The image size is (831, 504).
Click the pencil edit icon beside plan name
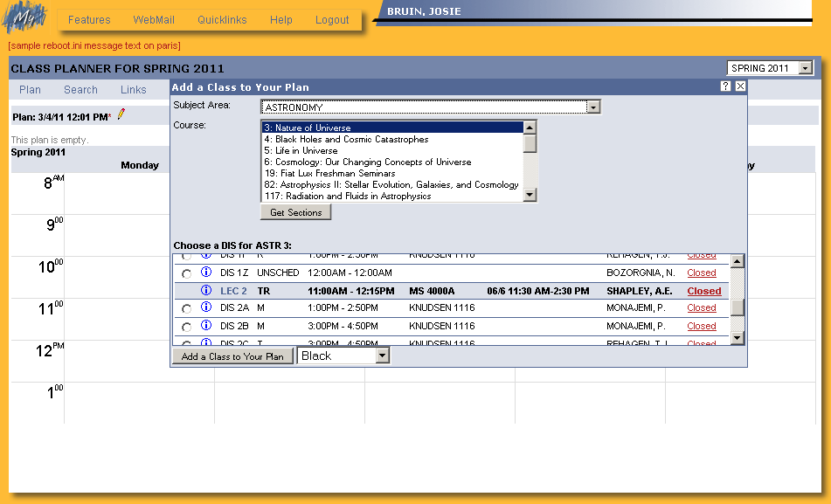[121, 114]
